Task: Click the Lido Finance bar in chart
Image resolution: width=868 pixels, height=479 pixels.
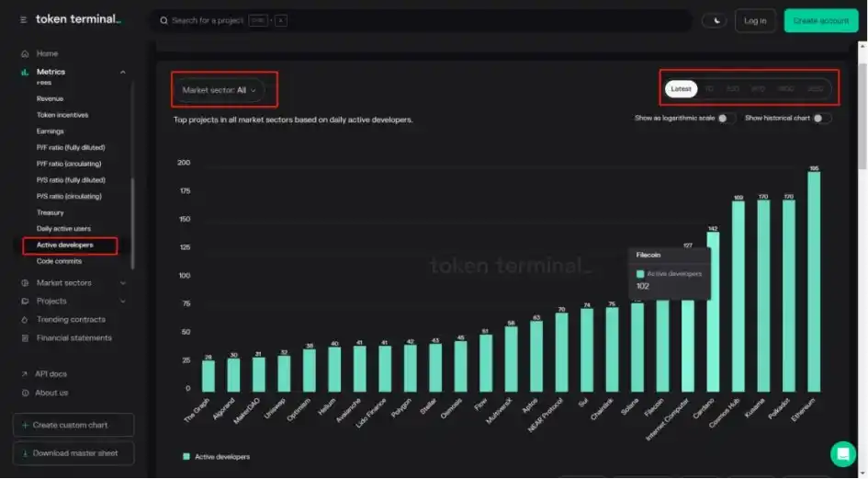Action: 385,370
